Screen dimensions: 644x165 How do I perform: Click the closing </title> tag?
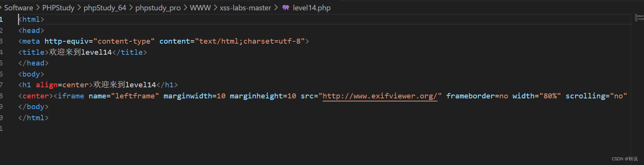coord(130,52)
